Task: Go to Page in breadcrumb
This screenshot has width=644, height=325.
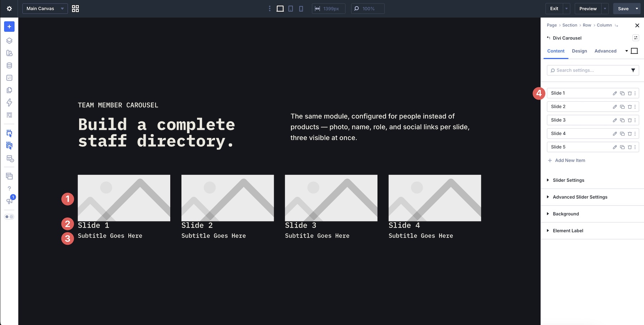Action: (552, 25)
